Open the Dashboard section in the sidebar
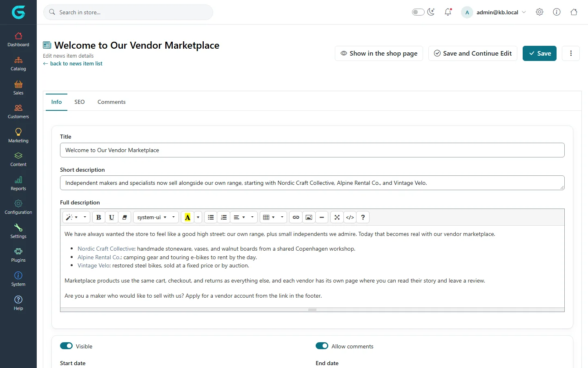The height and width of the screenshot is (368, 588). (x=18, y=40)
